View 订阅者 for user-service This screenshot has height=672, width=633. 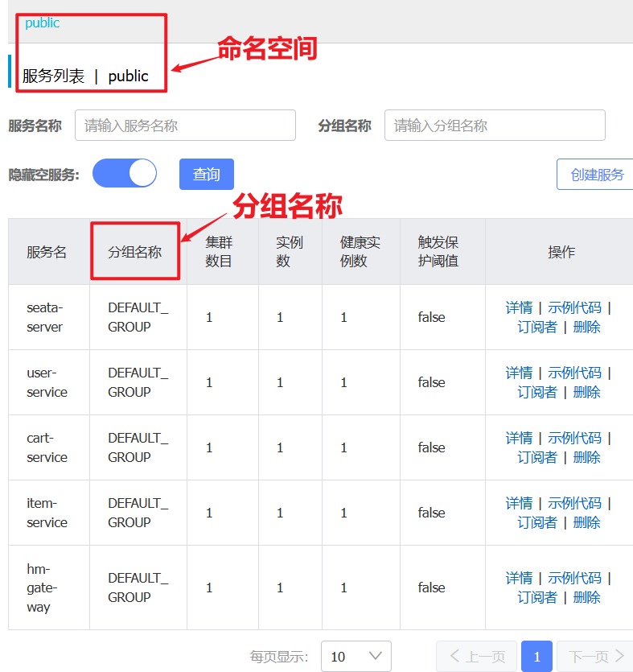coord(536,392)
